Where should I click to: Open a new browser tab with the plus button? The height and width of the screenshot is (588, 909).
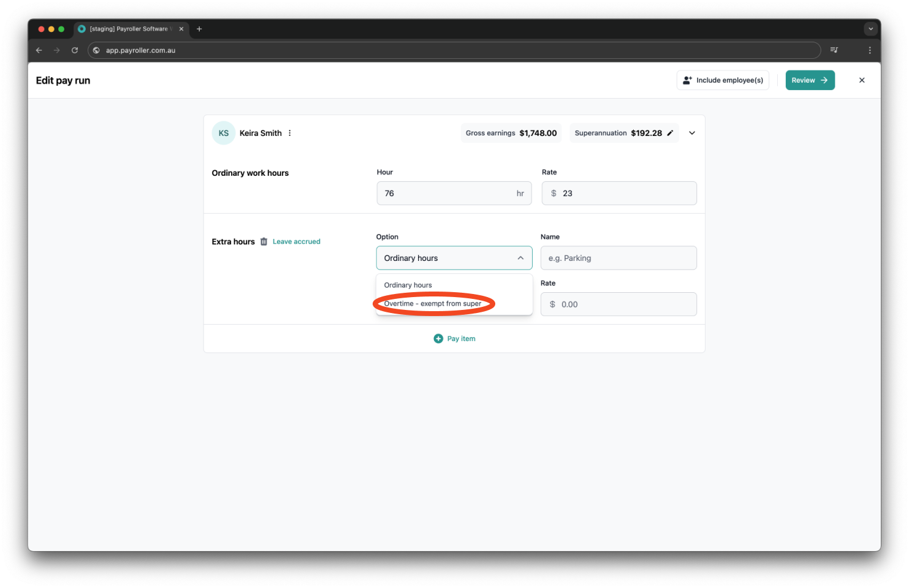[199, 29]
